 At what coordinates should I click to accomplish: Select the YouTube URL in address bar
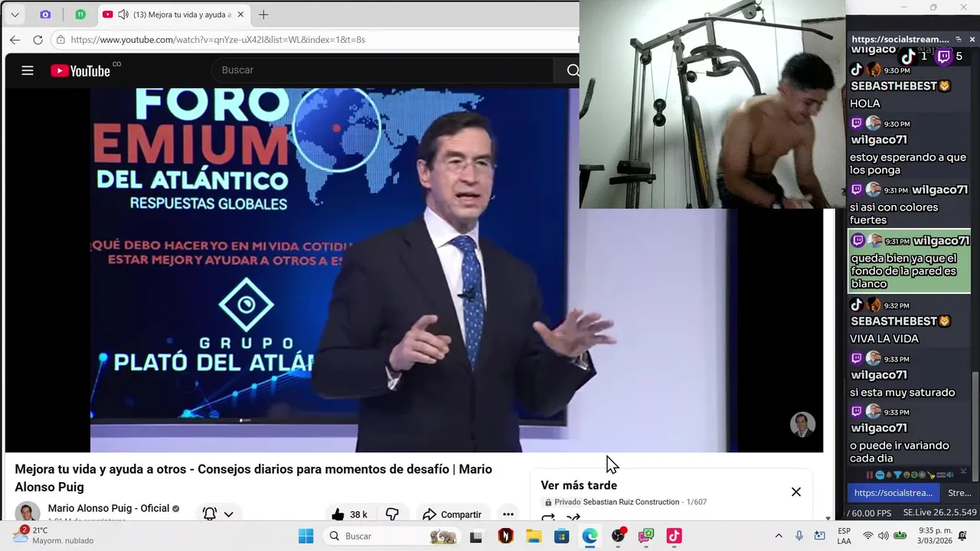218,40
